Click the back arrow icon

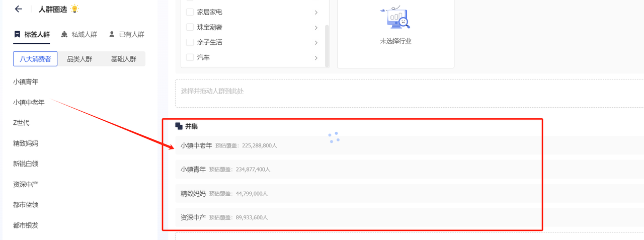19,9
